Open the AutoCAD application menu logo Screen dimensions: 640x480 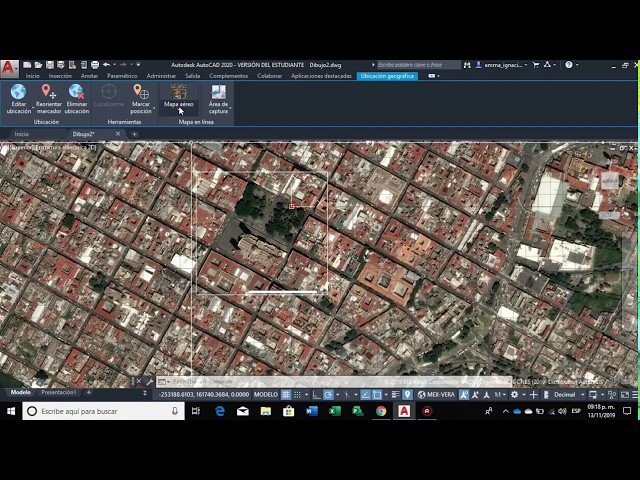[x=9, y=69]
